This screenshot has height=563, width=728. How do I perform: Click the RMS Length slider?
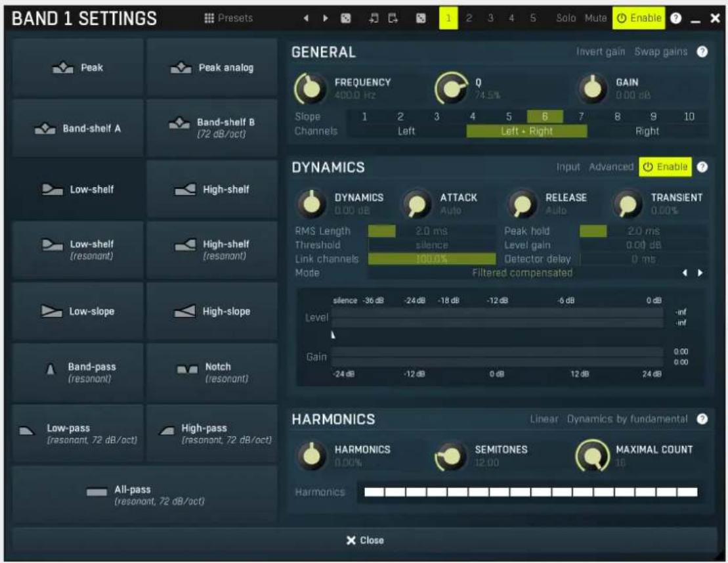[432, 231]
